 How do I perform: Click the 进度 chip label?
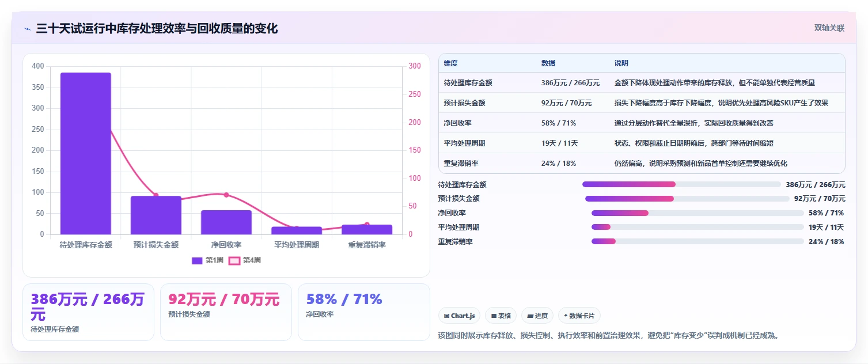tap(541, 316)
